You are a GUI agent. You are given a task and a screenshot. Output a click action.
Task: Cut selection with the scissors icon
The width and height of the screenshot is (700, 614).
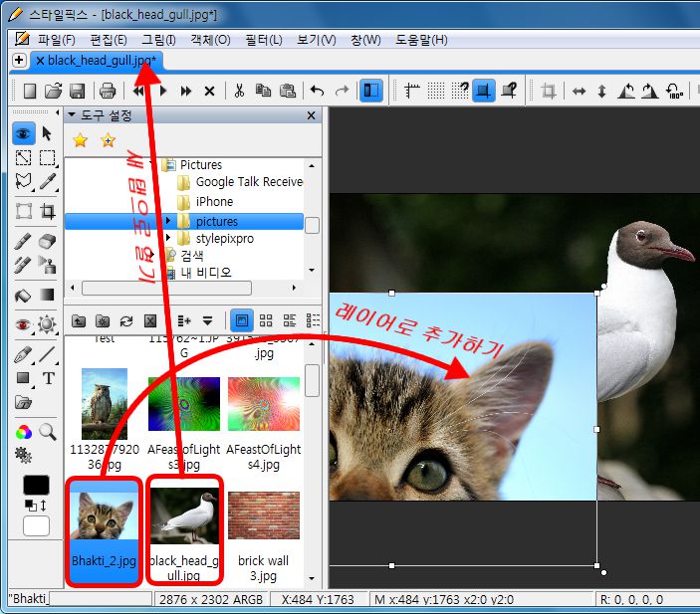click(x=239, y=91)
